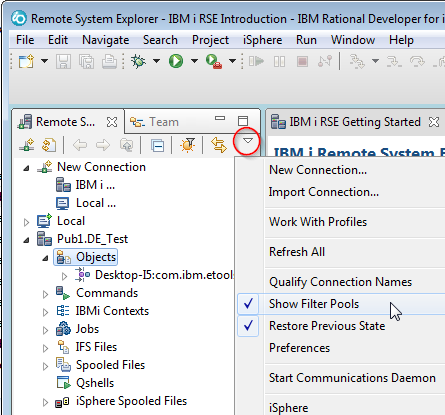This screenshot has height=415, width=445.
Task: Click the Link with Editor arrows icon
Action: [x=219, y=145]
